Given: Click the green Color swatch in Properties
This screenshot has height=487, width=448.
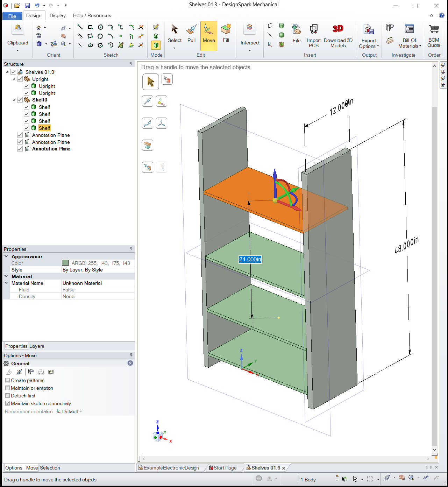Looking at the screenshot, I should click(x=65, y=263).
